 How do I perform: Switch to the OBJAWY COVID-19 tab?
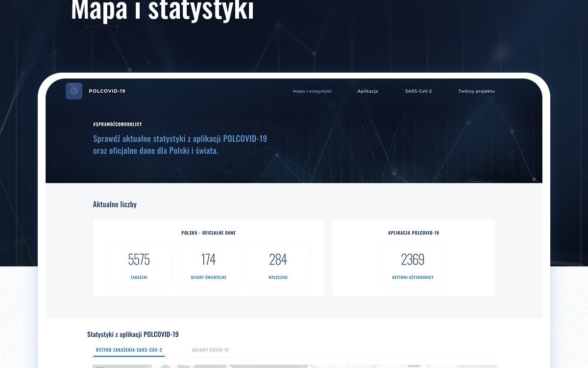(x=210, y=350)
